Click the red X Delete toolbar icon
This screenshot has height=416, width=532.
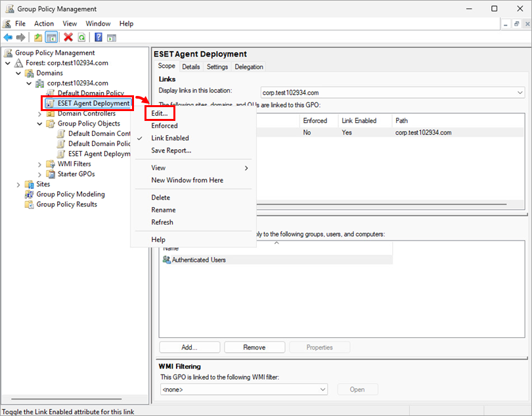(x=68, y=37)
